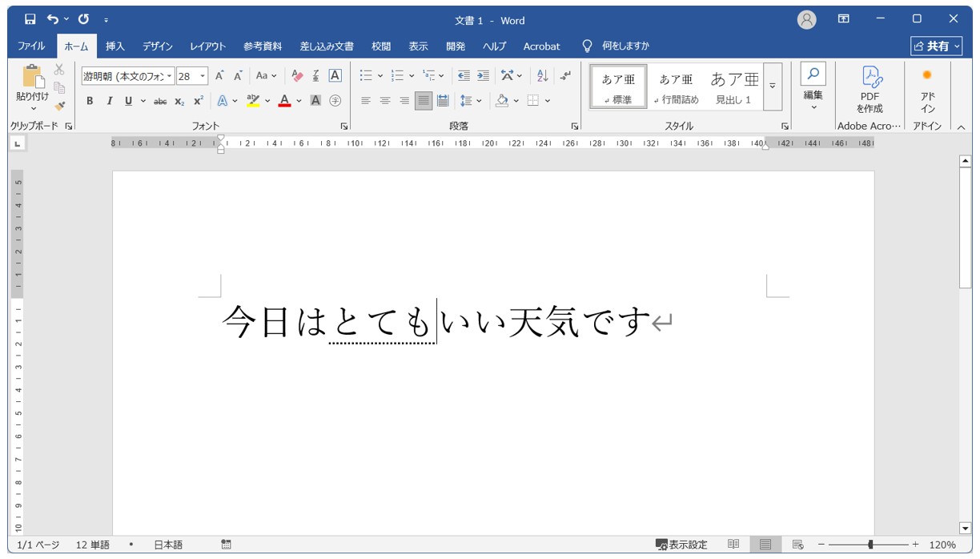Center align the text

click(385, 101)
